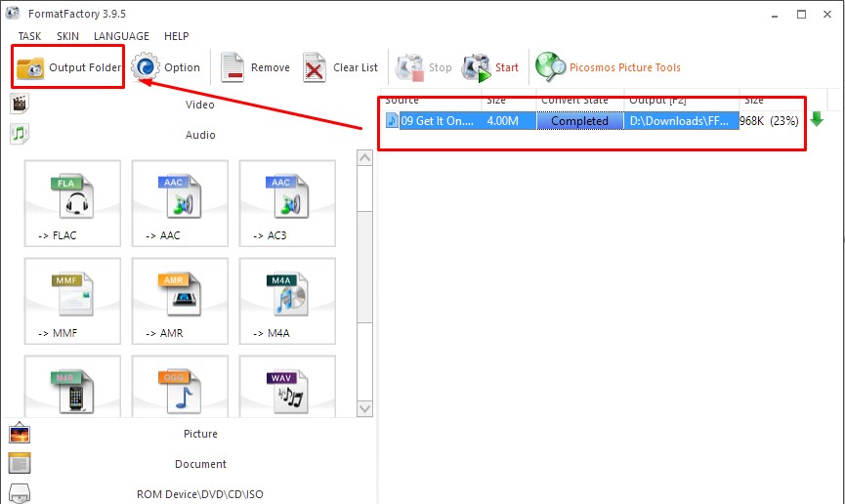Click the Convert State column header
The width and height of the screenshot is (845, 504).
click(x=580, y=100)
